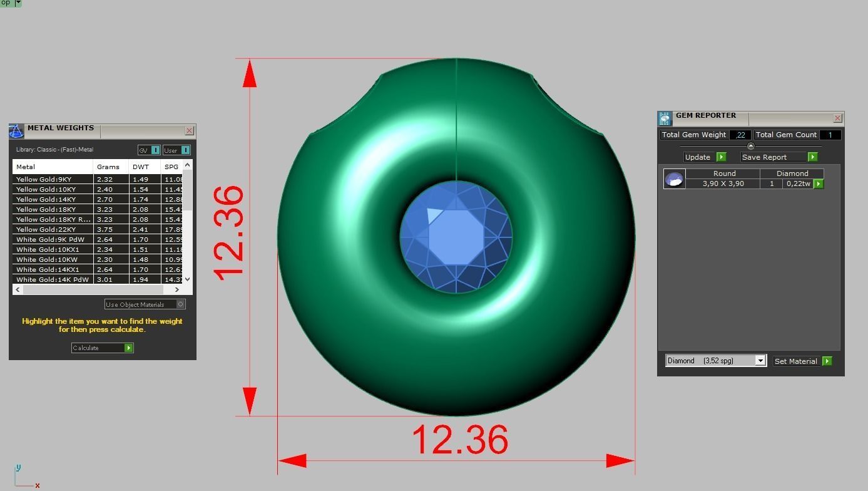868x491 pixels.
Task: Close the Gem Reporter panel
Action: [x=837, y=118]
